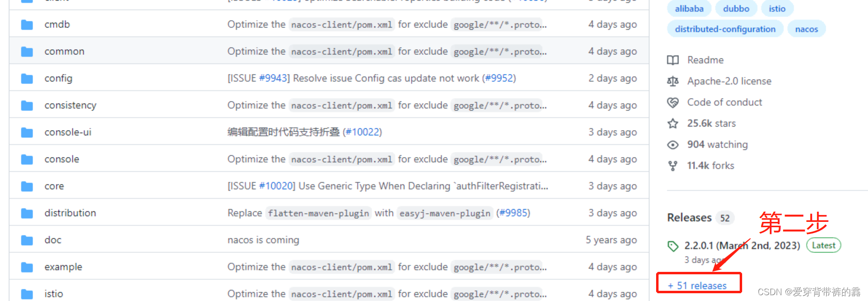The width and height of the screenshot is (868, 301).
Task: Click the console-ui folder icon
Action: click(x=27, y=132)
